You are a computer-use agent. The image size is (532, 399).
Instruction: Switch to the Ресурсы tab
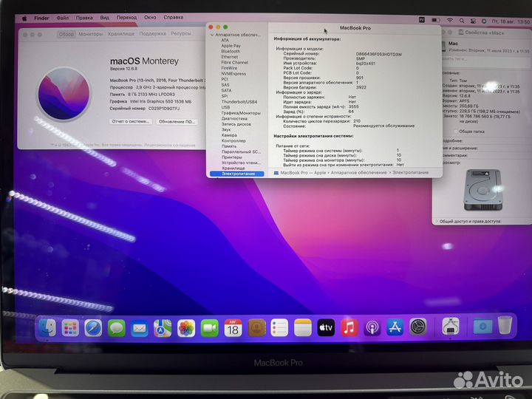pyautogui.click(x=181, y=33)
